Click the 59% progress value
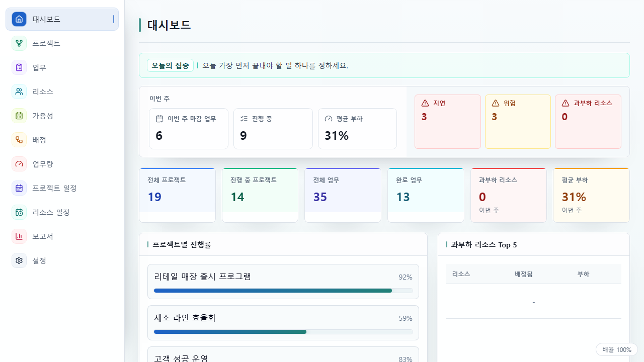644x362 pixels. click(406, 318)
